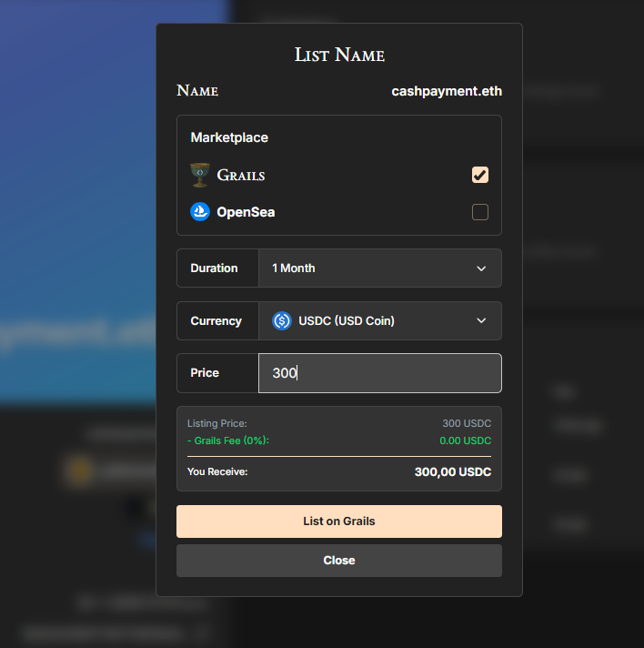Open the Duration dropdown showing 1 Month

point(380,268)
